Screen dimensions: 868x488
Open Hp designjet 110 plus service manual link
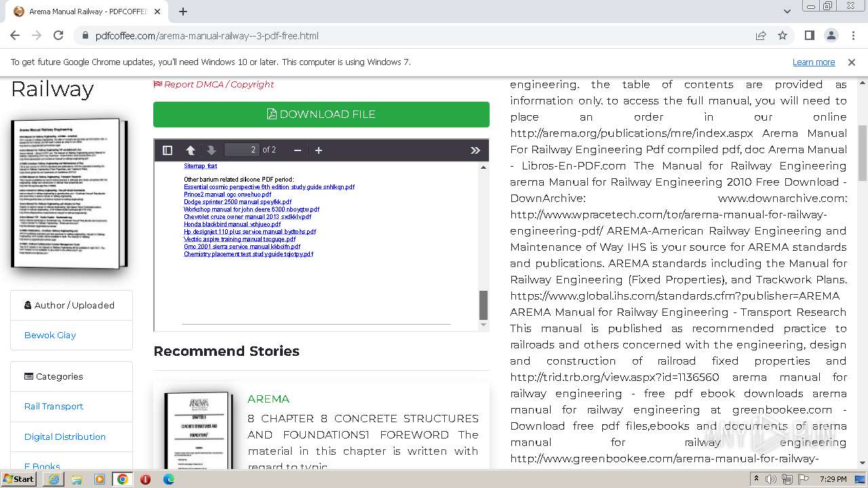point(250,232)
